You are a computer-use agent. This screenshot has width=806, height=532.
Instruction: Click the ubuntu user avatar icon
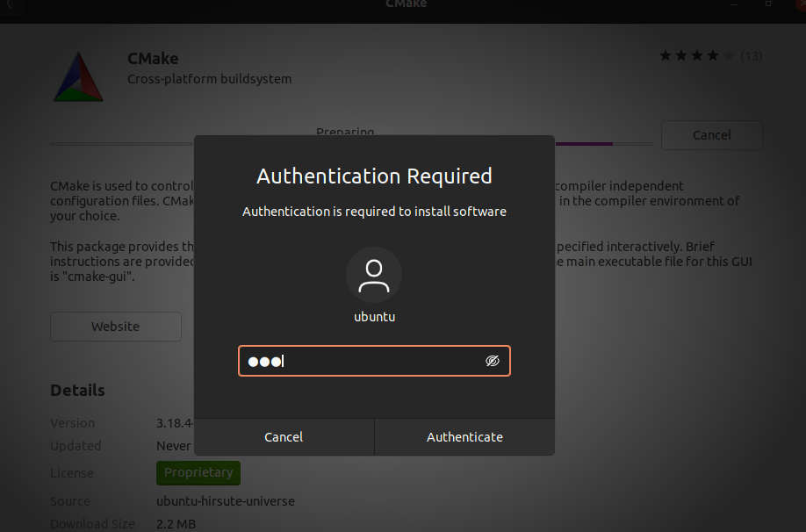pyautogui.click(x=374, y=275)
